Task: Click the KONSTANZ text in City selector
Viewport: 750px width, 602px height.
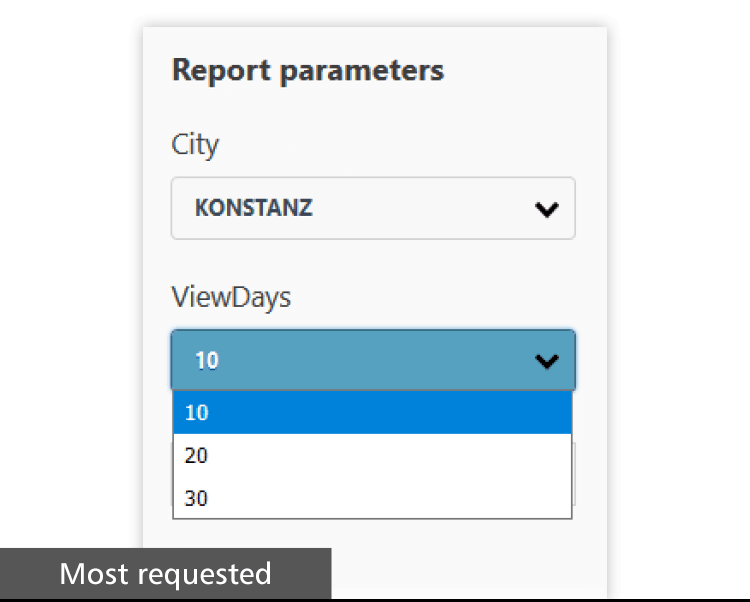Action: pyautogui.click(x=254, y=208)
